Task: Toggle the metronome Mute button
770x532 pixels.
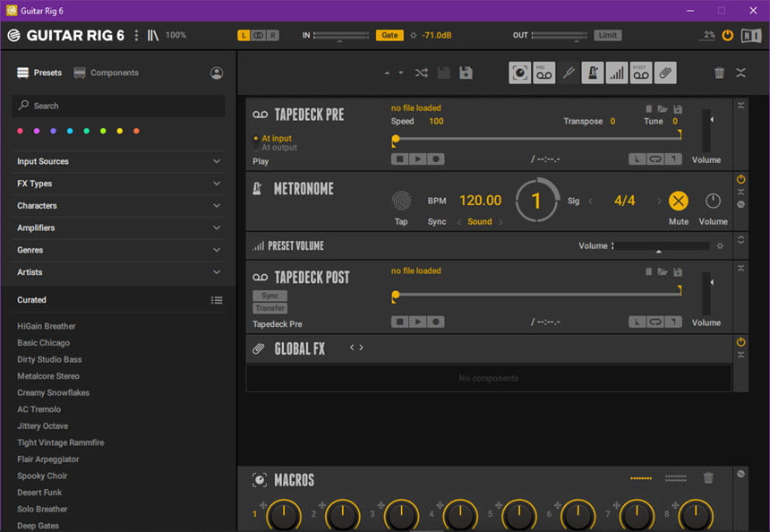Action: coord(678,201)
